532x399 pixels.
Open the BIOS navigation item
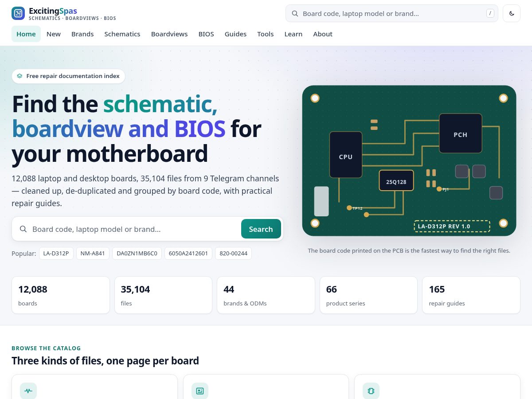pos(206,34)
